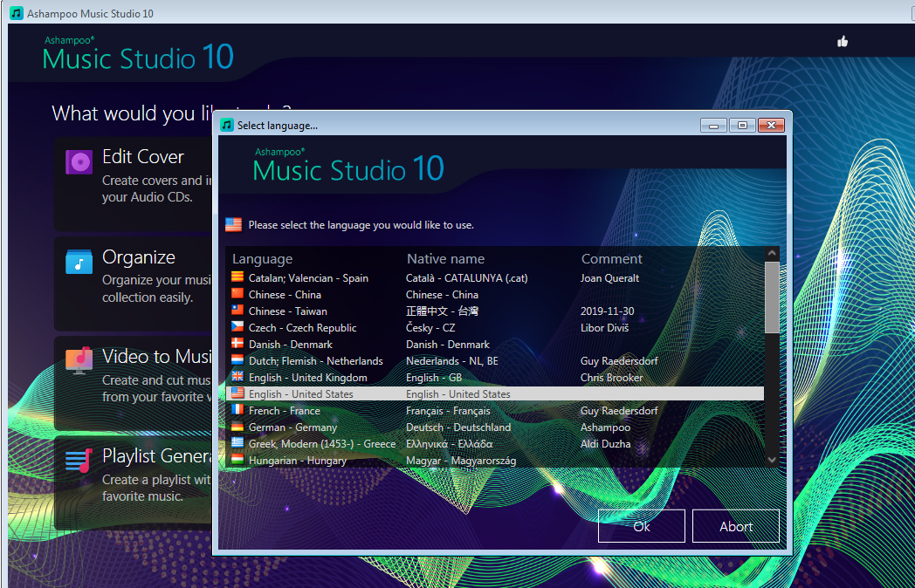The height and width of the screenshot is (588, 915).
Task: Sort by the Native name column header
Action: point(446,258)
